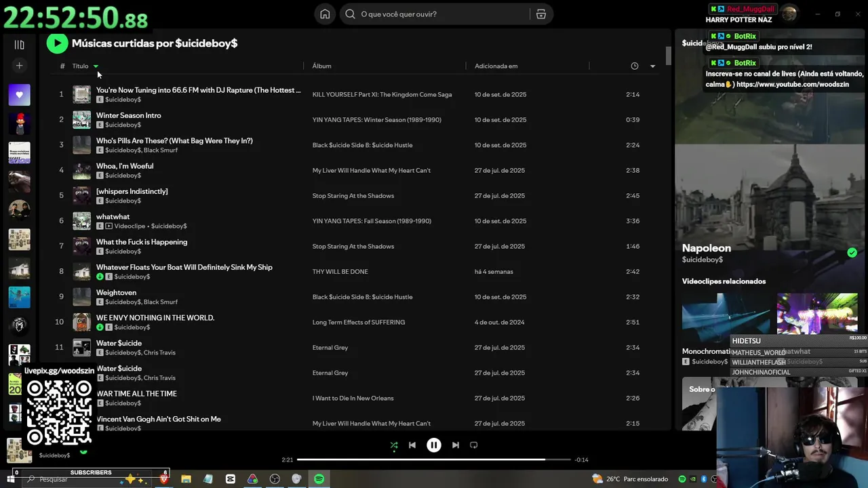Select track WAR TIME ALL THE TIME

pos(136,394)
